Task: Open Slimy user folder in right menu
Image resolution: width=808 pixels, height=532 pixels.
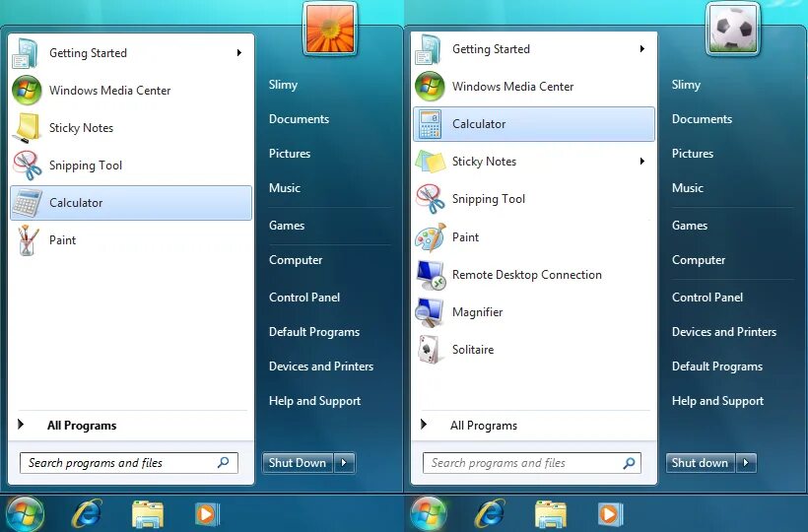Action: coord(686,85)
